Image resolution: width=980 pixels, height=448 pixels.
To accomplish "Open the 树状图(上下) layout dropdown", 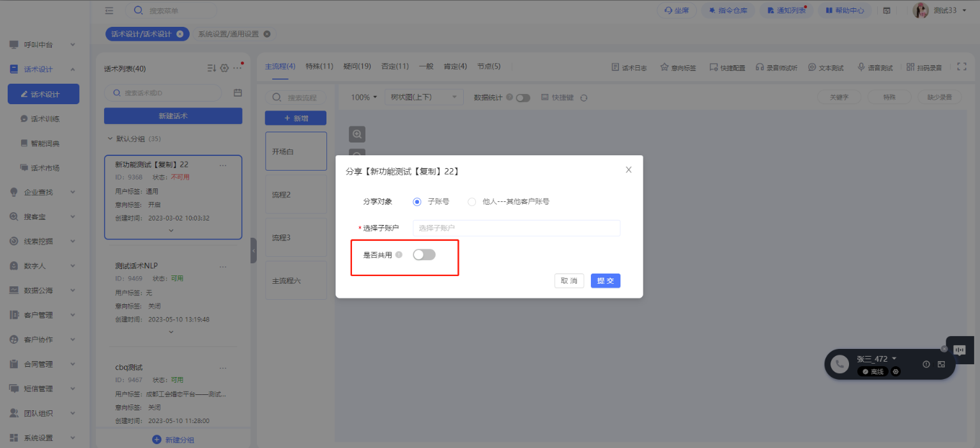I will [424, 97].
